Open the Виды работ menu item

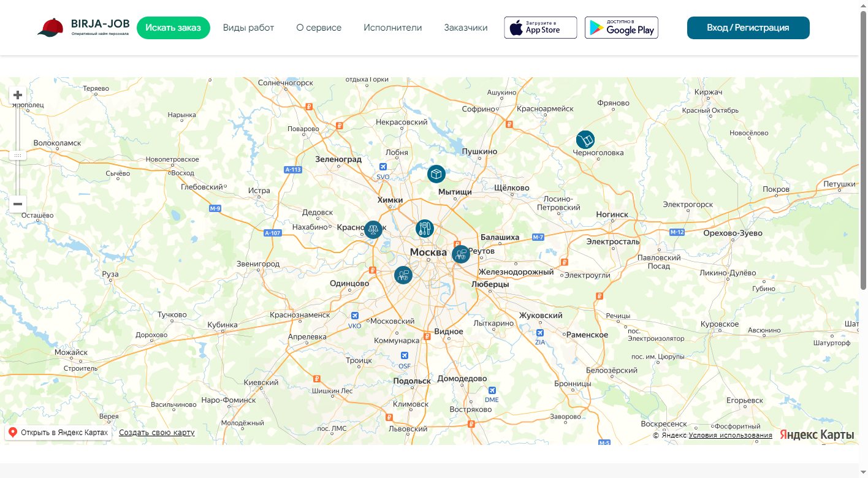(x=248, y=28)
